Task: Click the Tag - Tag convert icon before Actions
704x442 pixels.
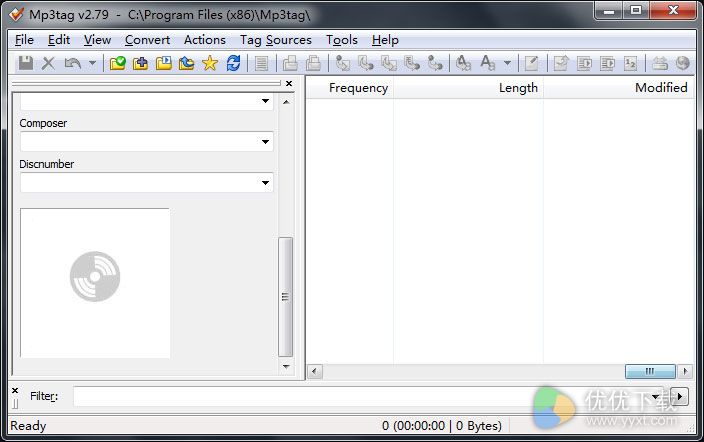Action: pos(435,63)
